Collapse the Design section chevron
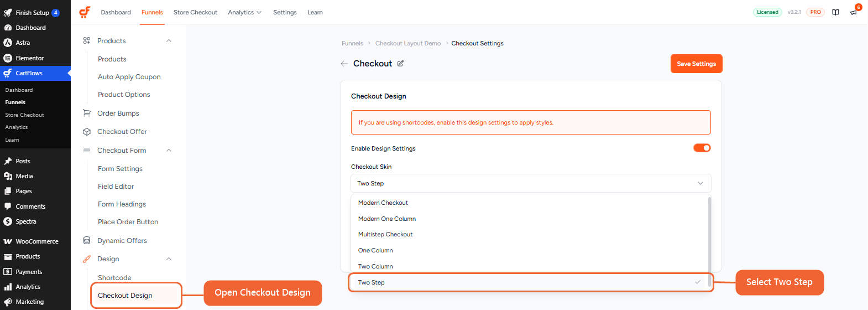 coord(169,259)
